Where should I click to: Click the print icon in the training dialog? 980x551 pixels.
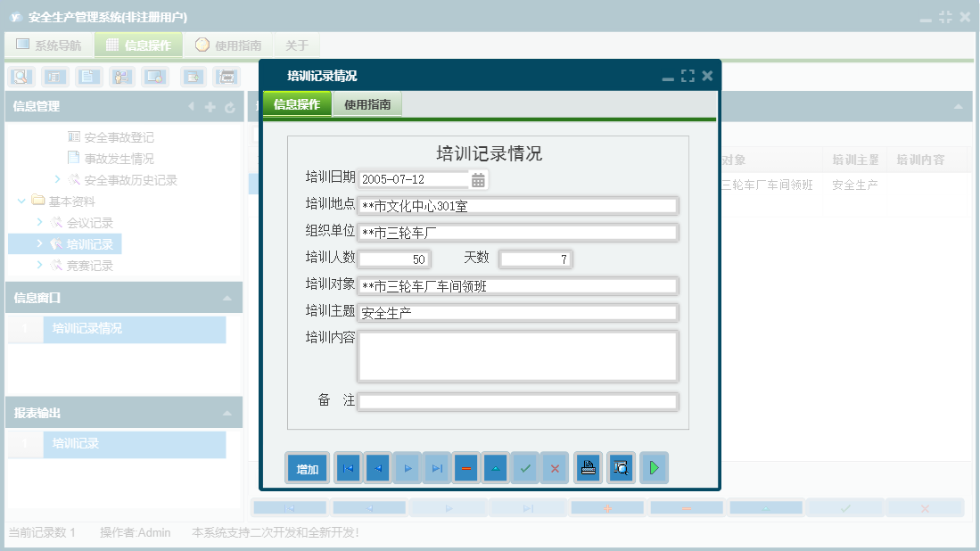tap(588, 467)
